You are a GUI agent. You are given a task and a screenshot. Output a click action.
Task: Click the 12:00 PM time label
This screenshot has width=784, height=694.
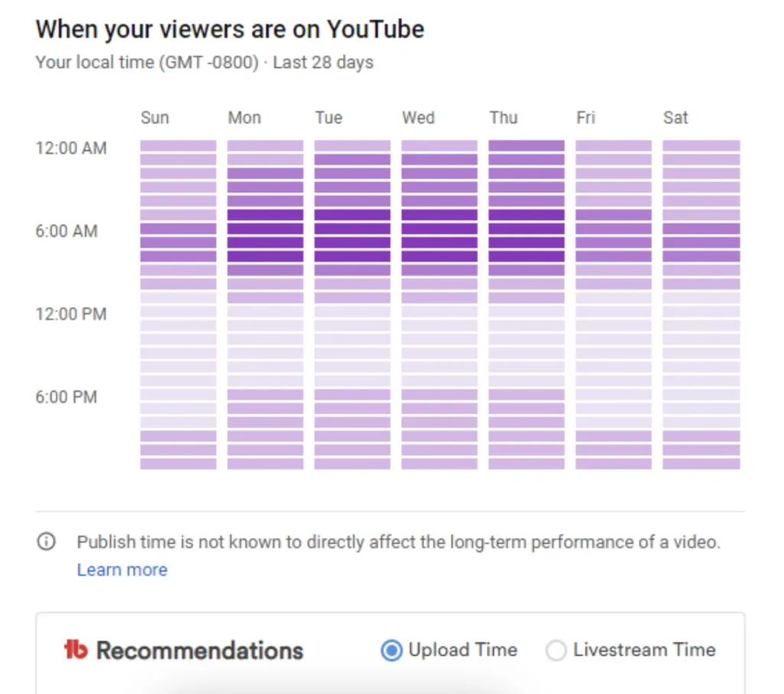tap(70, 313)
